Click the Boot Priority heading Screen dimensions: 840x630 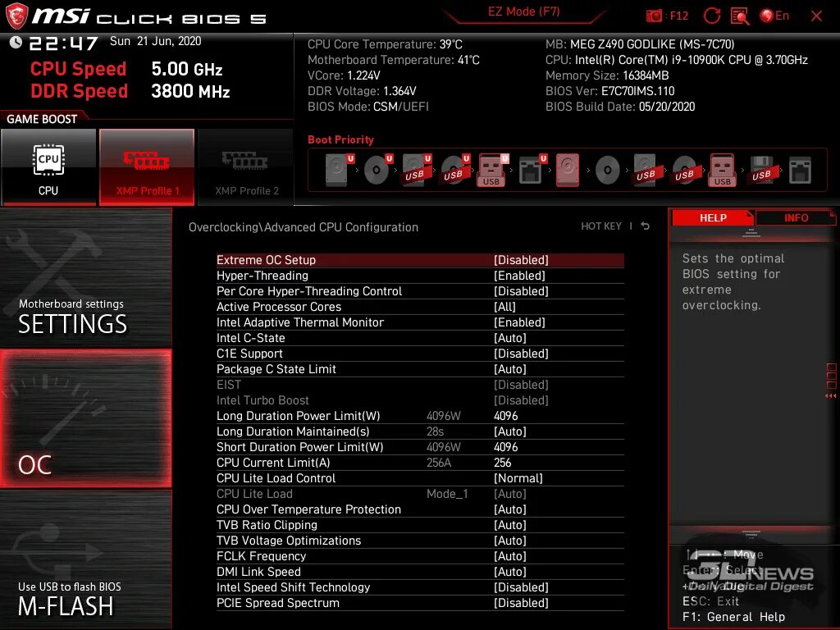[340, 139]
